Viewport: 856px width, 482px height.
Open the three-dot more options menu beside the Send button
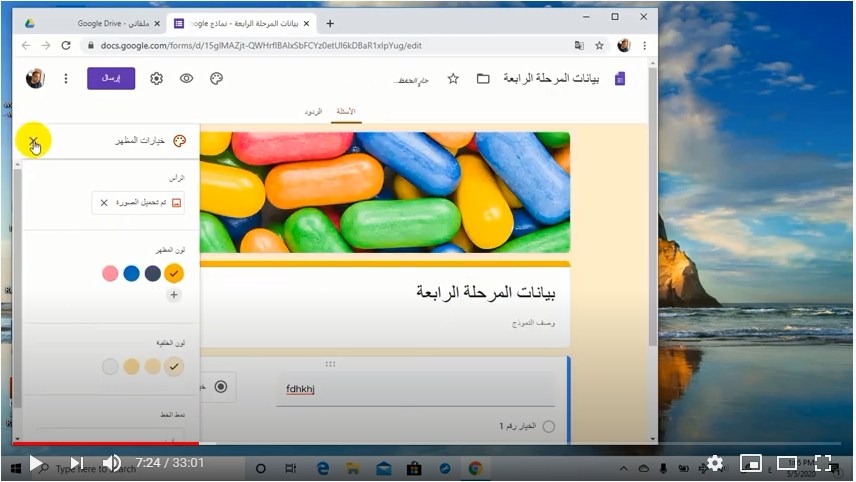[66, 79]
